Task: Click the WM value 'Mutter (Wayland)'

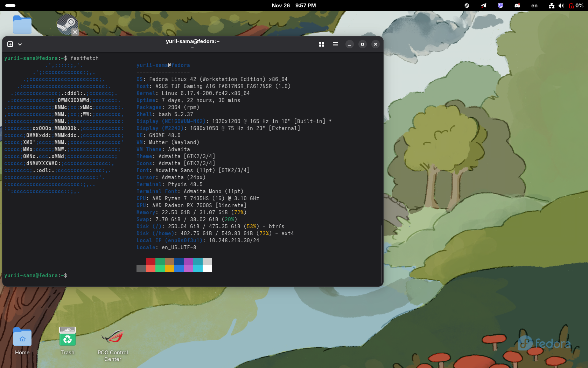Action: [174, 142]
